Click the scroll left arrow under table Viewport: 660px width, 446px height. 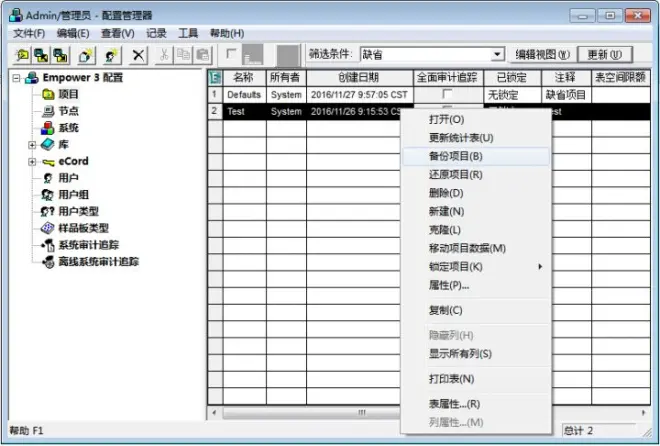(x=214, y=413)
